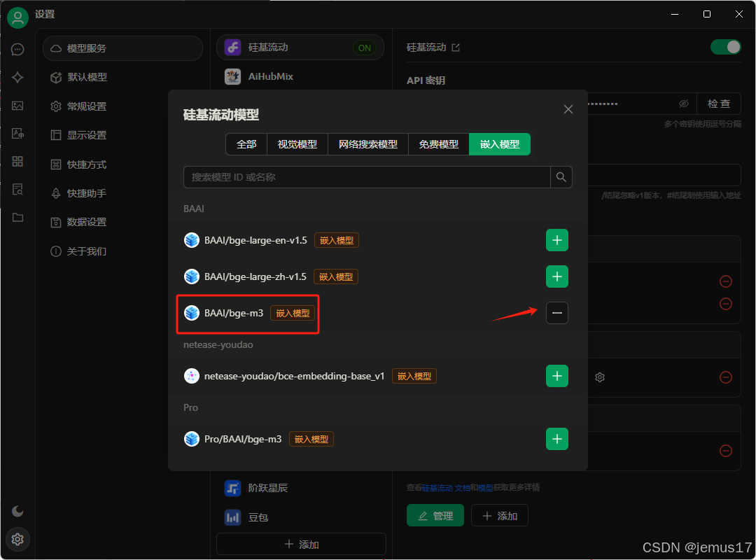This screenshot has width=756, height=560.
Task: Switch to the 嵌入模型 tab
Action: (500, 144)
